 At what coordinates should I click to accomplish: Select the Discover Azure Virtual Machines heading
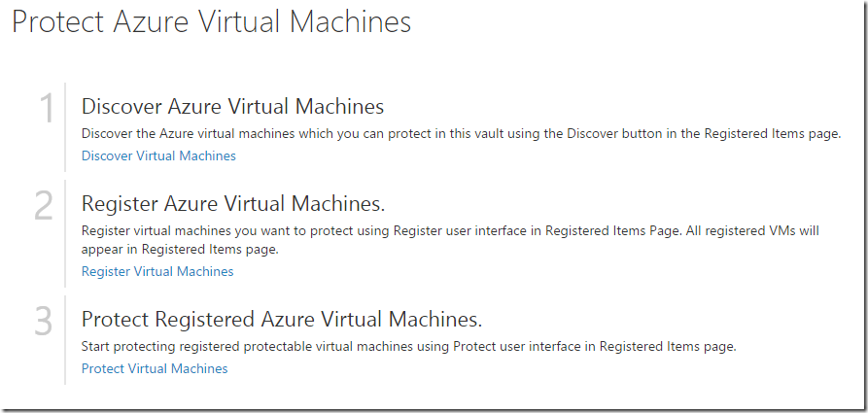pos(232,106)
